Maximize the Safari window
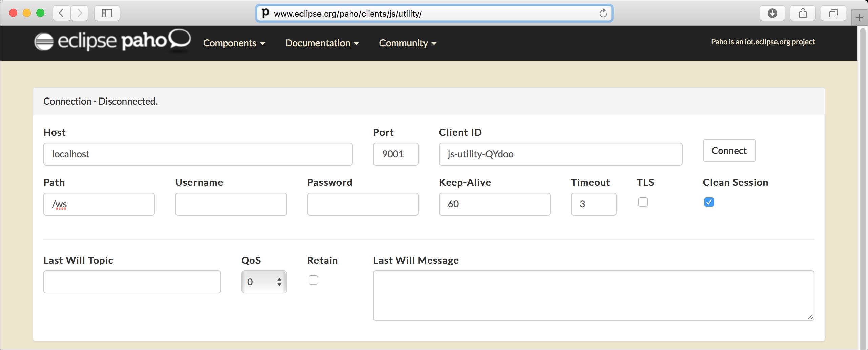The height and width of the screenshot is (350, 868). (40, 13)
